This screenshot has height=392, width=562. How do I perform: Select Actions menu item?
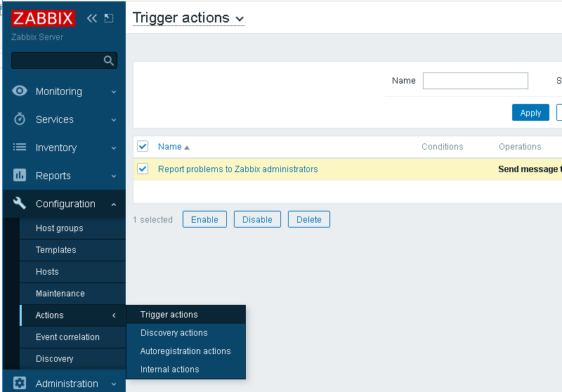[73, 315]
